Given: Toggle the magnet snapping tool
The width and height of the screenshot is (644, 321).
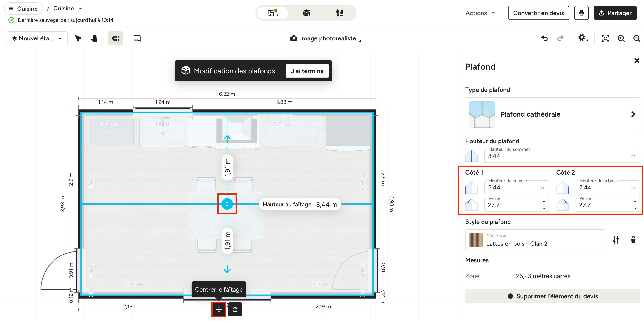Looking at the screenshot, I should tap(116, 38).
